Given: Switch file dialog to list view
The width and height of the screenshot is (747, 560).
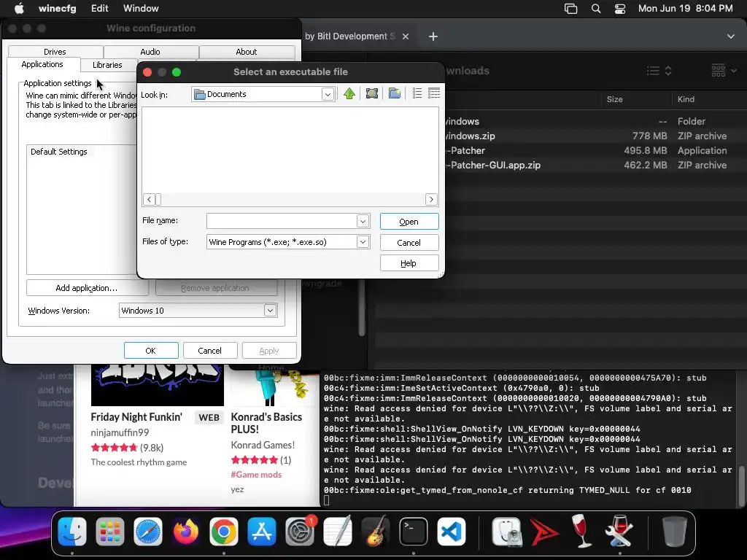Looking at the screenshot, I should tap(417, 94).
